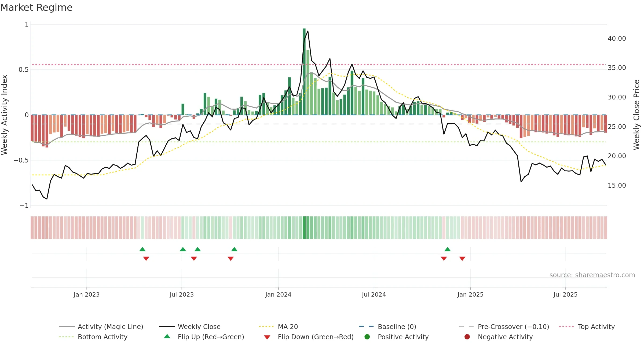Image resolution: width=644 pixels, height=362 pixels.
Task: Toggle the Pre-Crossover (−0.10) legend entry
Action: 504,327
